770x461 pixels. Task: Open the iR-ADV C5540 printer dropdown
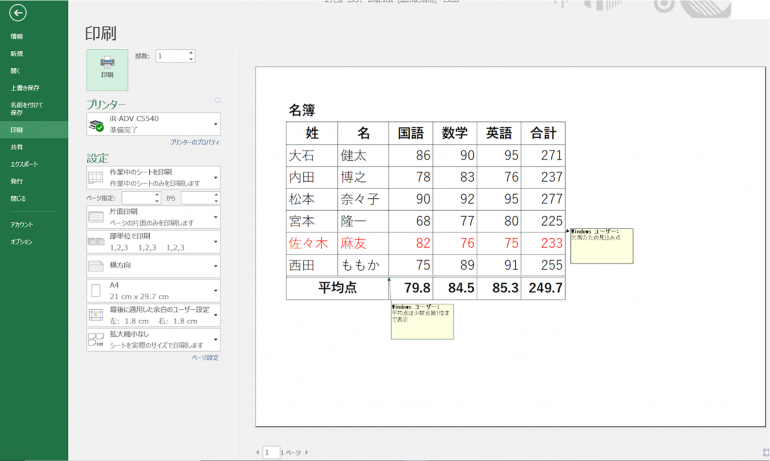click(x=215, y=124)
